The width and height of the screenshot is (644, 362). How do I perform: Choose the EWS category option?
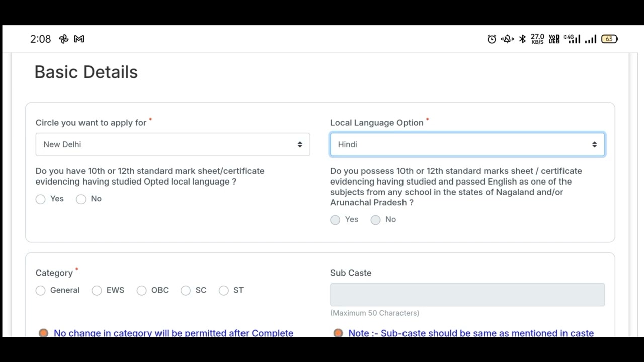coord(97,291)
